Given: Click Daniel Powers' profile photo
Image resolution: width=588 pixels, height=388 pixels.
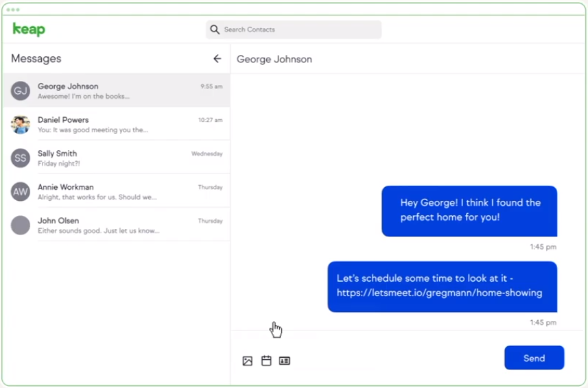Looking at the screenshot, I should tap(21, 124).
